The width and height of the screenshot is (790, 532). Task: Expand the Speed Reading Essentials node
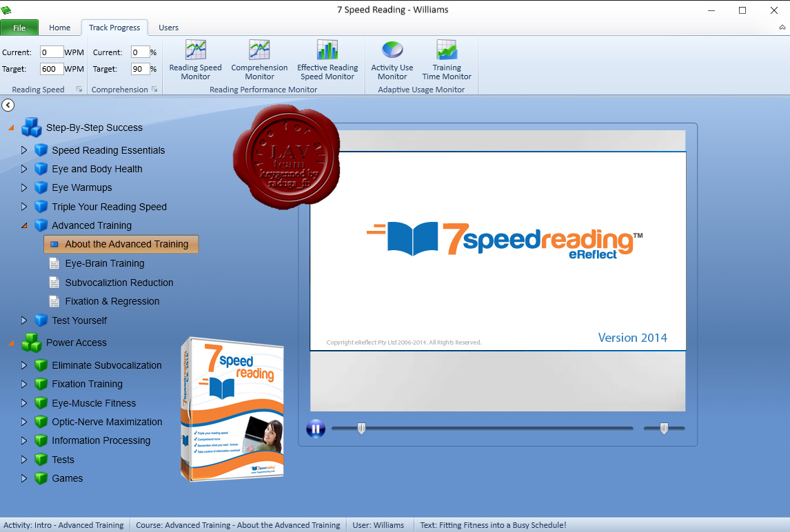point(23,150)
